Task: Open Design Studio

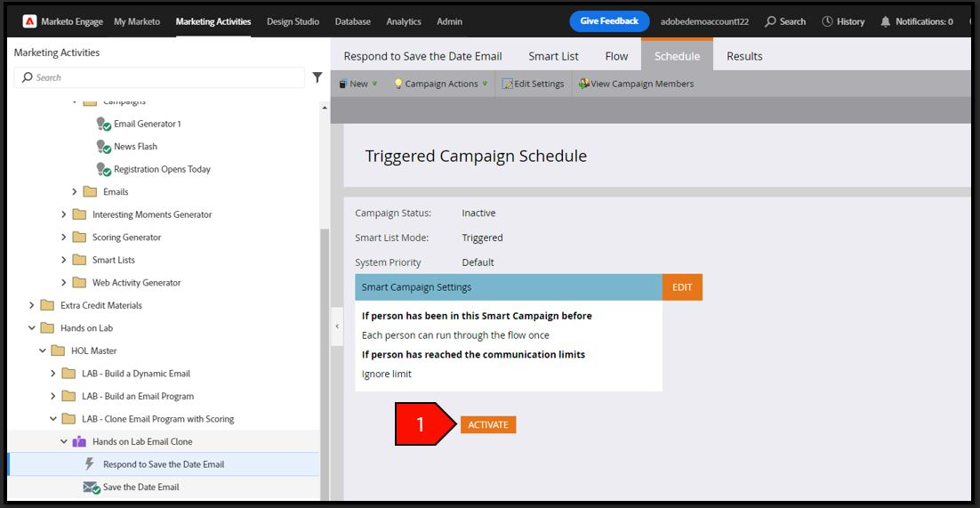Action: [x=293, y=21]
